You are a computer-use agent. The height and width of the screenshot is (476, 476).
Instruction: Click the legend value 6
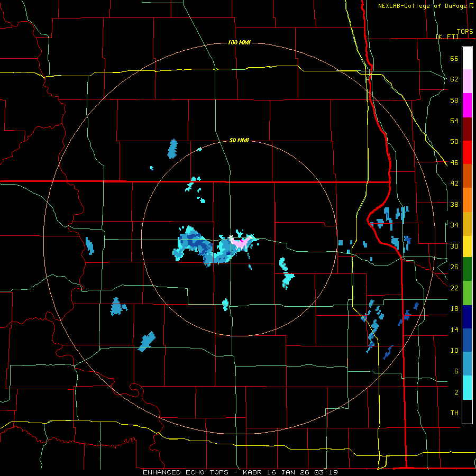[x=456, y=371]
